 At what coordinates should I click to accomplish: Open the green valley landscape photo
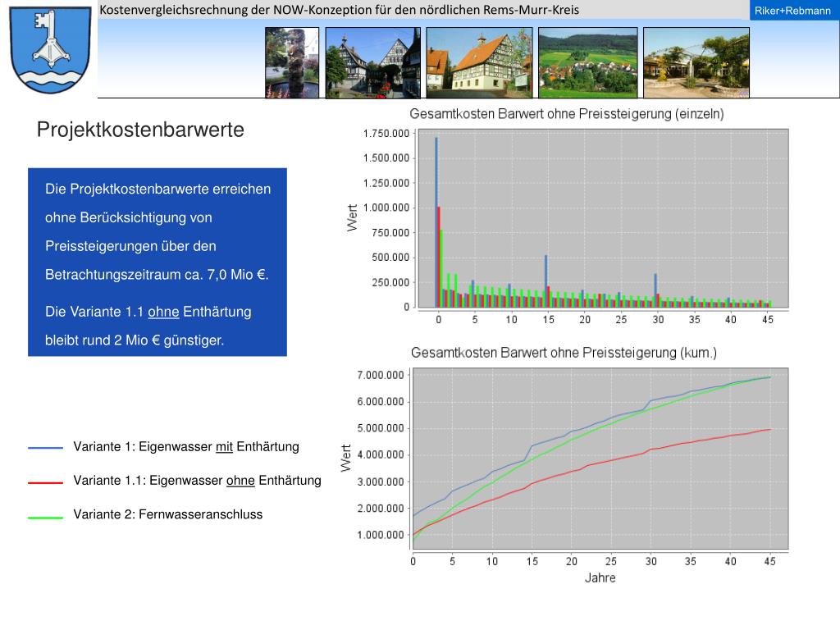[587, 62]
